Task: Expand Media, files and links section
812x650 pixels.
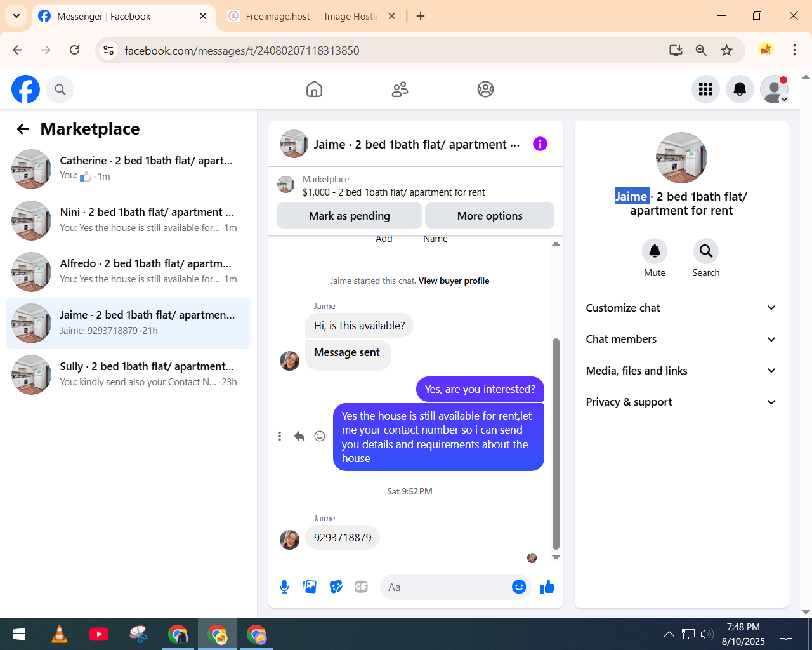Action: tap(681, 371)
